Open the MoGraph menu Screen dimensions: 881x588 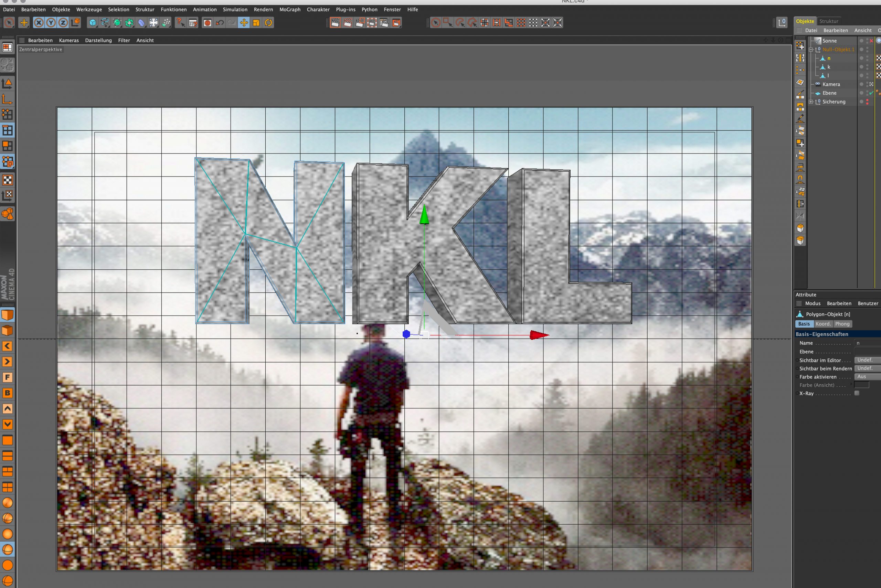click(x=289, y=9)
